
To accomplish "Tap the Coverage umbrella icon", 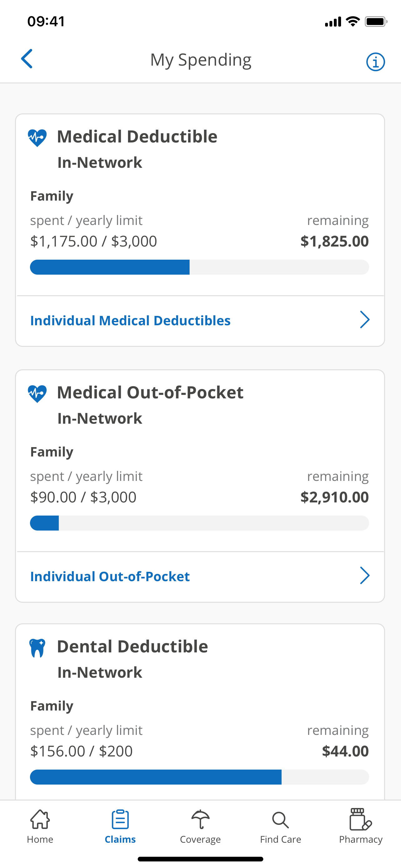I will click(x=200, y=819).
